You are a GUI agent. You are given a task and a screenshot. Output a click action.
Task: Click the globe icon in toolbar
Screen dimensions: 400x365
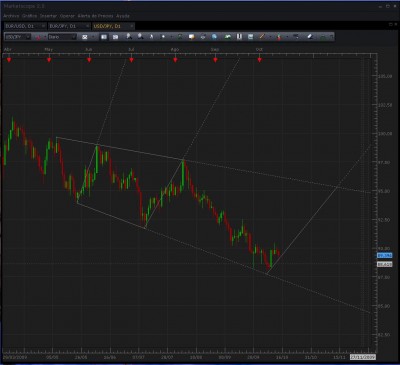tap(214, 37)
